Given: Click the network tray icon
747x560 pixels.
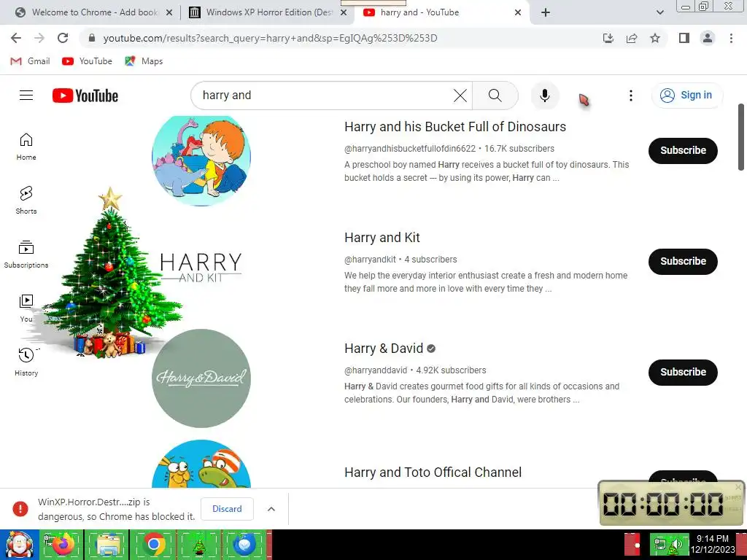Looking at the screenshot, I should pos(659,544).
